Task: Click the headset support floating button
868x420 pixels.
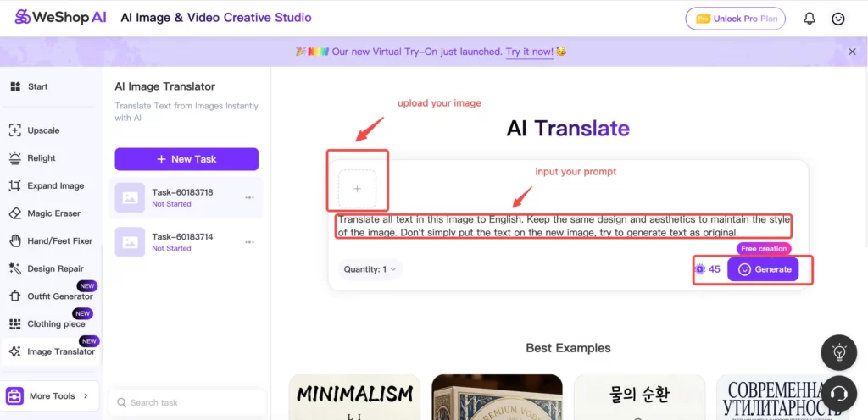Action: 839,394
